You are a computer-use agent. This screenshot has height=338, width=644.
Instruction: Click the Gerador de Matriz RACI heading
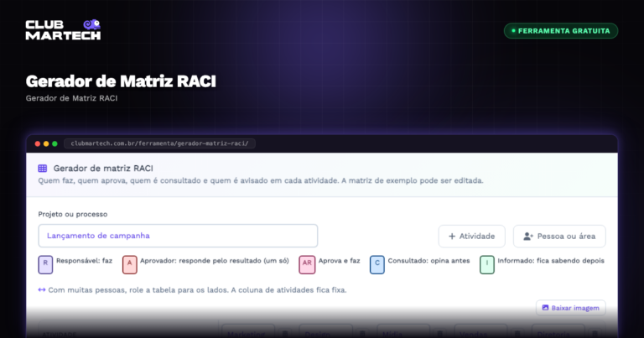click(x=121, y=81)
